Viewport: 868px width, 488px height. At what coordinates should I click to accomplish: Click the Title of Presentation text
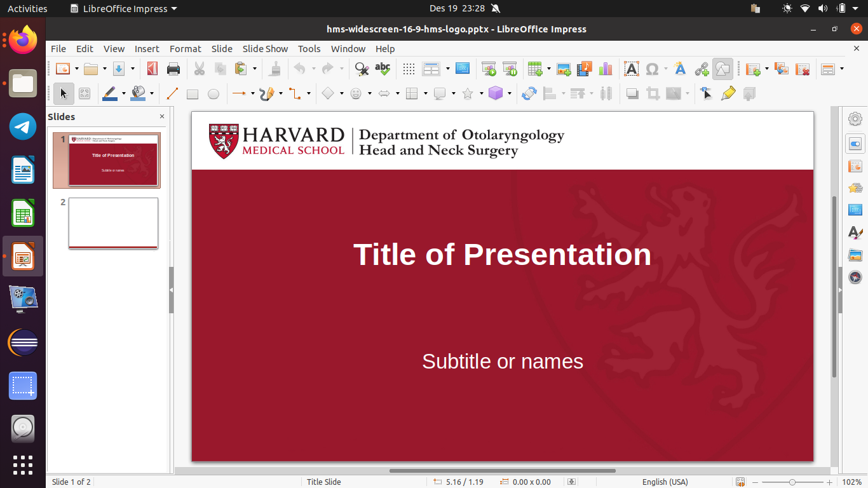coord(502,254)
